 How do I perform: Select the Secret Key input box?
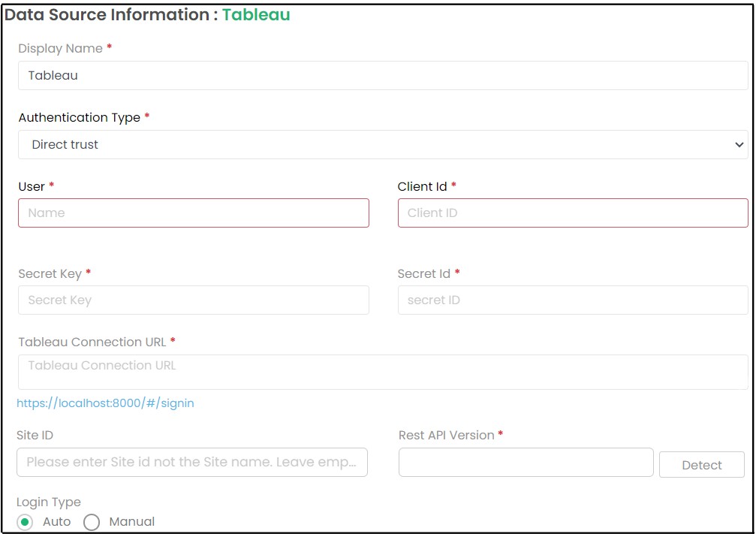[x=194, y=300]
